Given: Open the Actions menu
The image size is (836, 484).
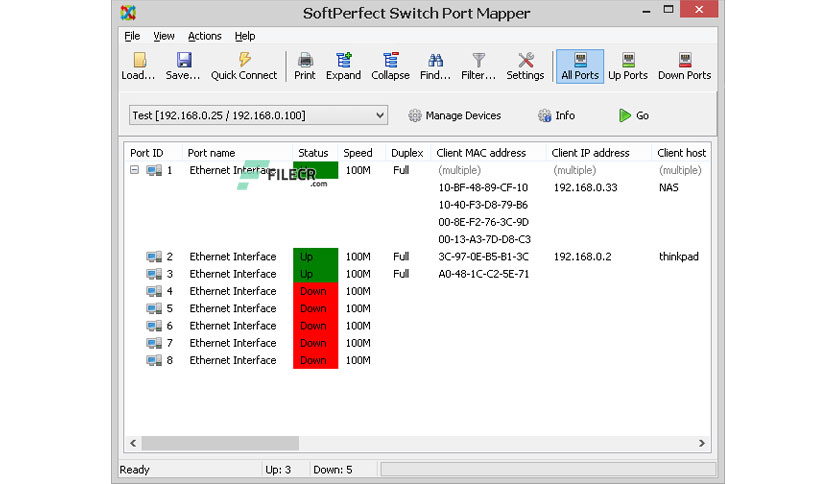Looking at the screenshot, I should 204,36.
